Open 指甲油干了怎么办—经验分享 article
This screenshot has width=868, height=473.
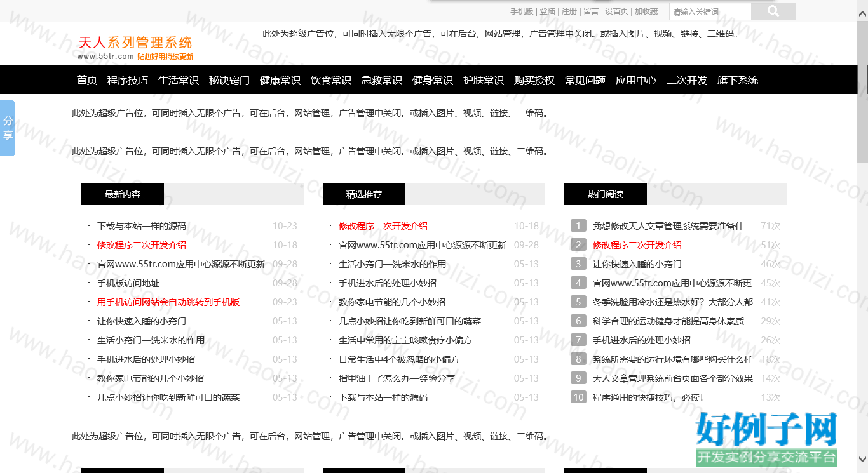tap(397, 378)
